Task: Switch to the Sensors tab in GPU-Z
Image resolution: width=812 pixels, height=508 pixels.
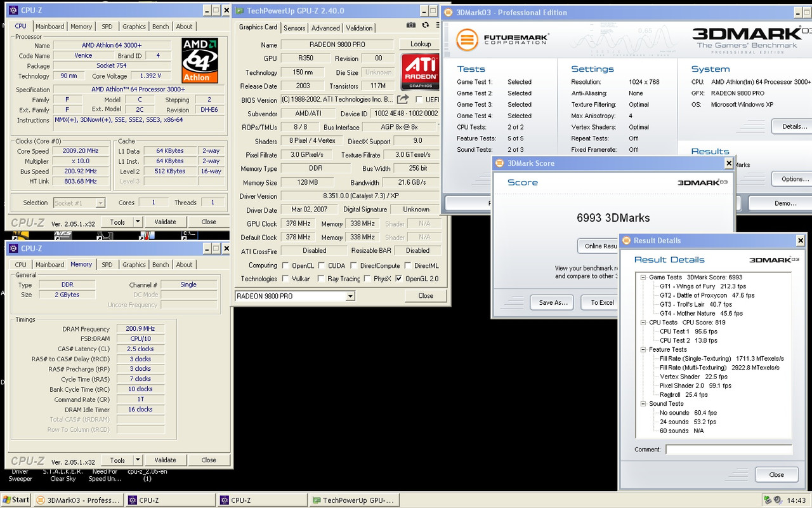Action: click(294, 28)
